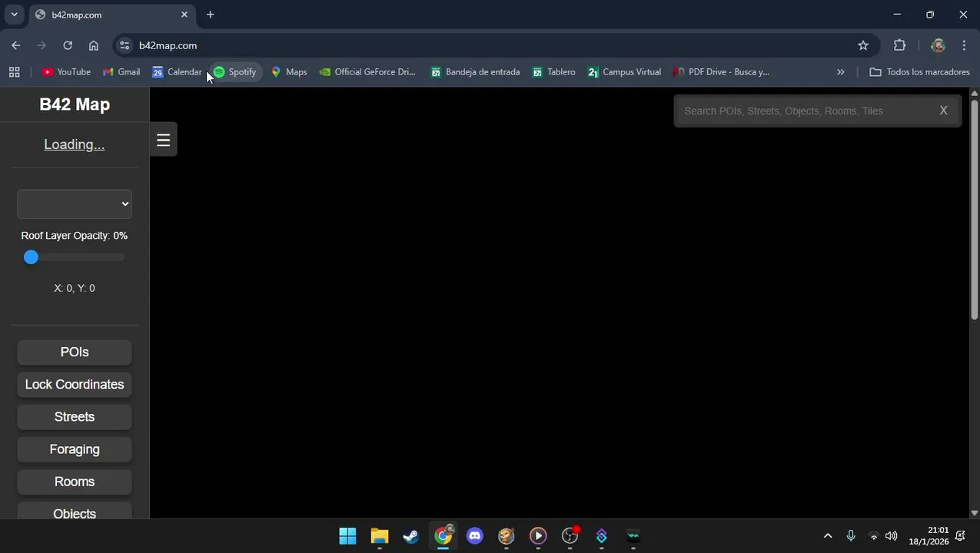
Task: Open Steam from the taskbar
Action: [x=411, y=536]
